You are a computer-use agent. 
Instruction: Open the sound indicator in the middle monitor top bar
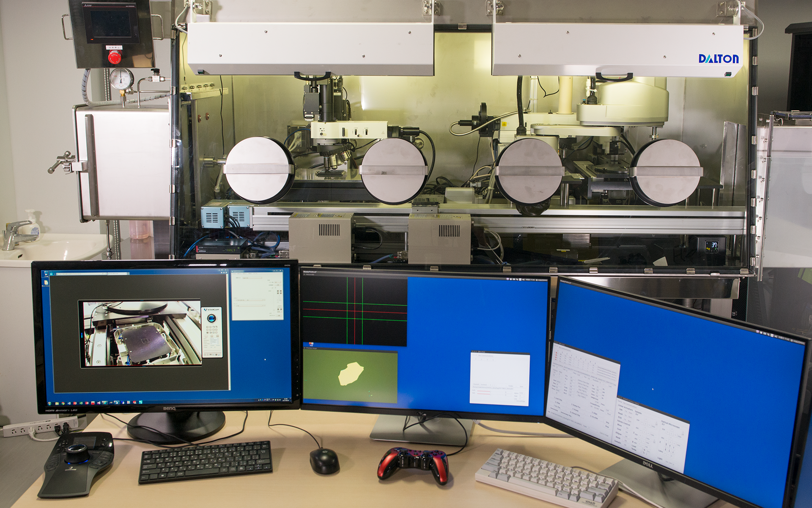[x=524, y=279]
